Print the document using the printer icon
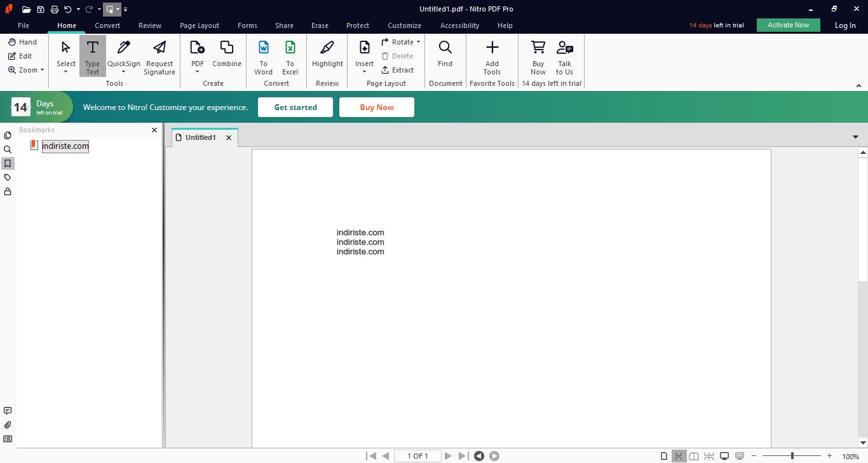Viewport: 868px width, 463px height. click(x=55, y=9)
